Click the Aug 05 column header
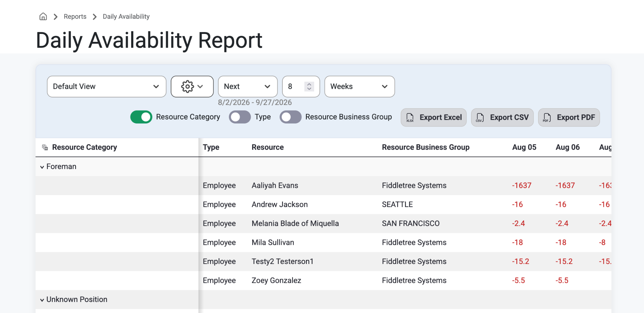644x313 pixels. click(524, 147)
